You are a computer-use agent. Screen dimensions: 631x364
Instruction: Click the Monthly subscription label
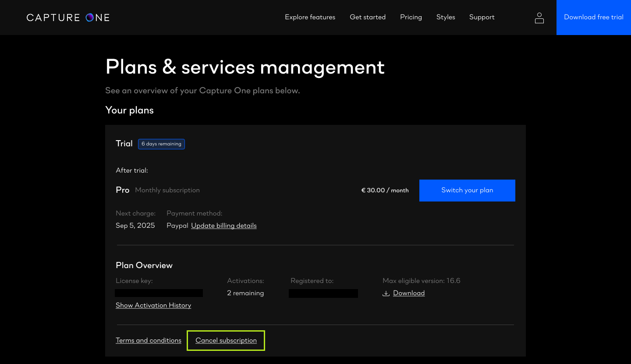167,190
